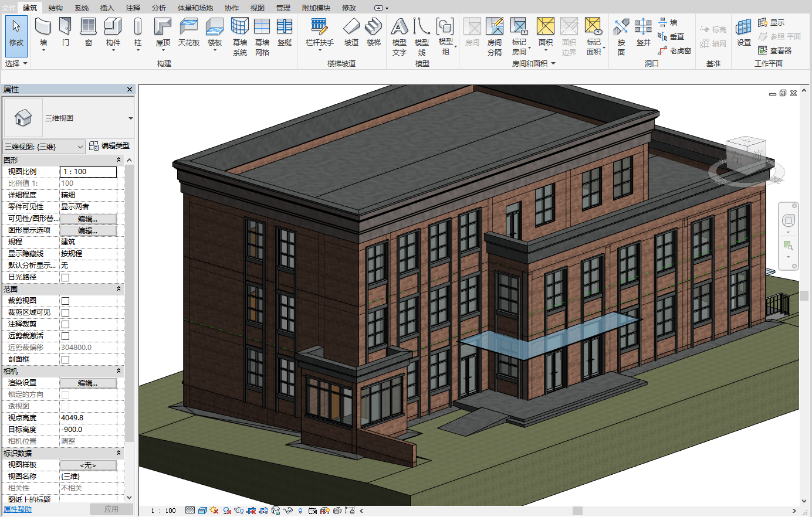Select the 面积 (Area) tool

(546, 33)
